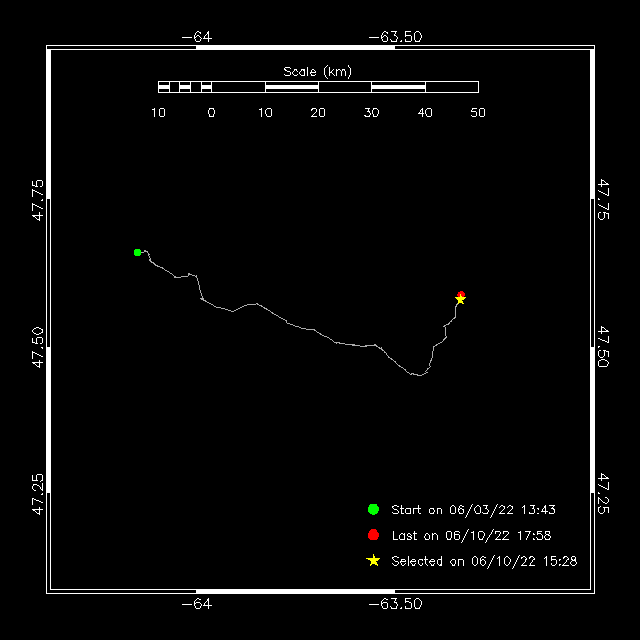Click the -63.50 longitude label on the bottom axis
Viewport: 640px width, 640px height.
[395, 604]
